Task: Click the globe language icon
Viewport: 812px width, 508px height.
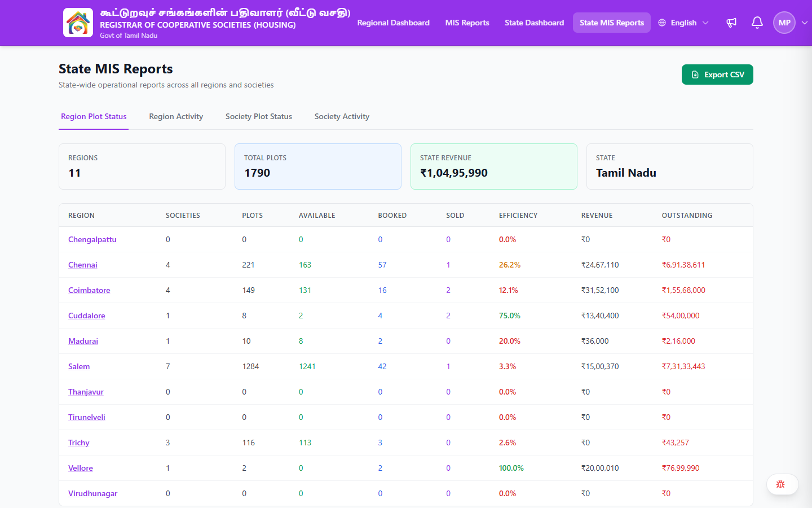Action: pos(662,23)
